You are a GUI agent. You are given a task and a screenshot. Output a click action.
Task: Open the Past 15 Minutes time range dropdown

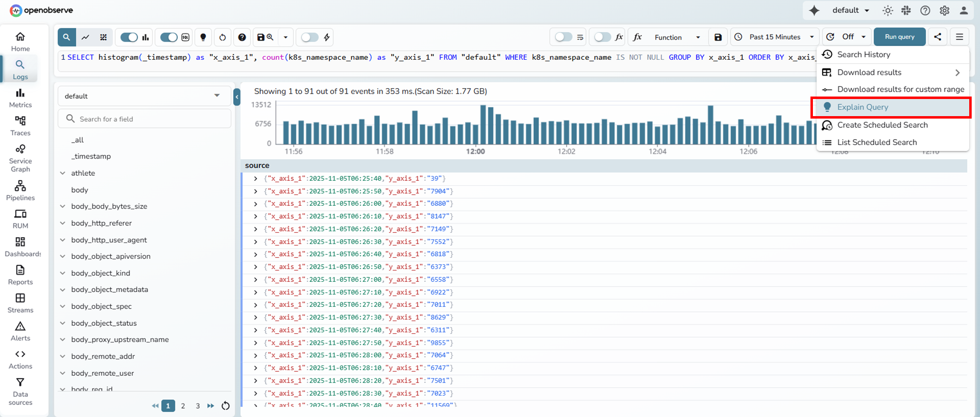[775, 37]
